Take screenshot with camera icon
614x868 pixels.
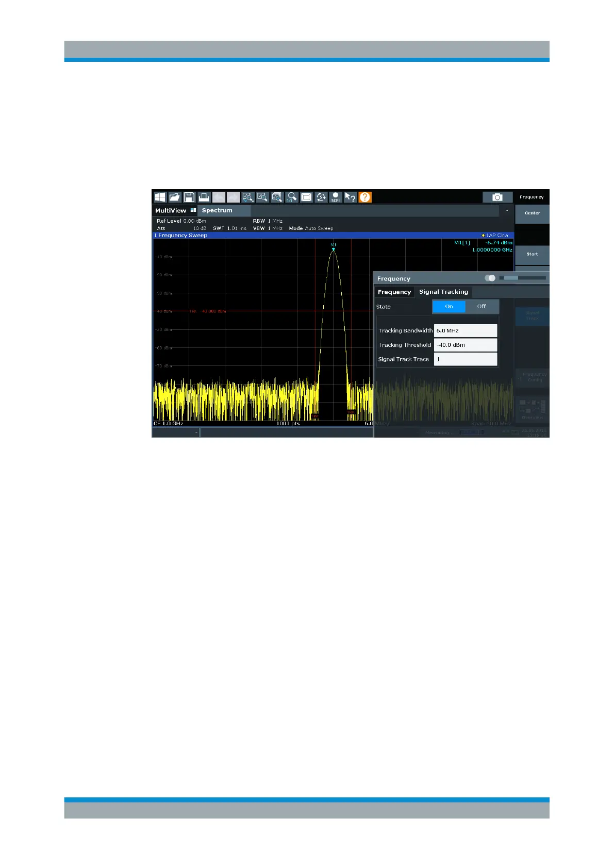[497, 197]
